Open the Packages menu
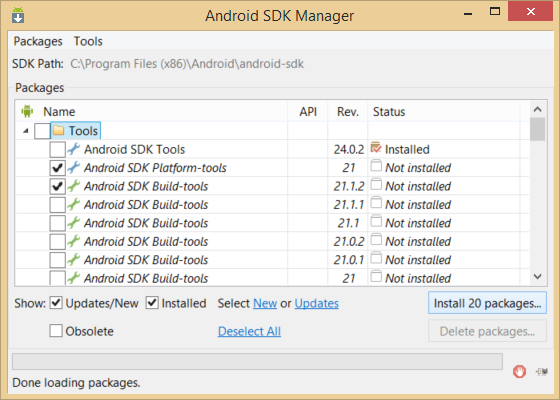 click(38, 41)
